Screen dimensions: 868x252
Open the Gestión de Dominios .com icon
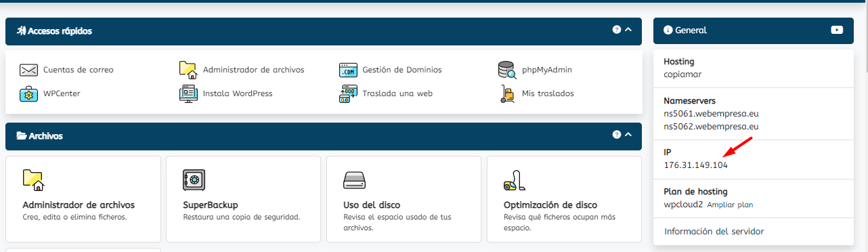pyautogui.click(x=348, y=70)
